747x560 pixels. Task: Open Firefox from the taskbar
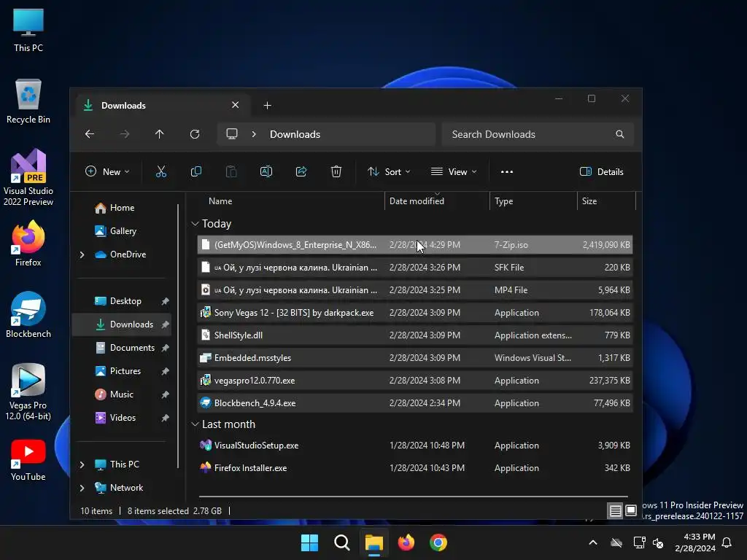pyautogui.click(x=406, y=542)
